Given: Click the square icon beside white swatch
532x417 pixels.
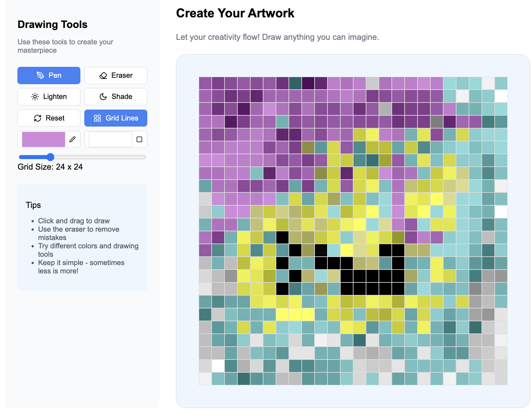Looking at the screenshot, I should tap(139, 139).
